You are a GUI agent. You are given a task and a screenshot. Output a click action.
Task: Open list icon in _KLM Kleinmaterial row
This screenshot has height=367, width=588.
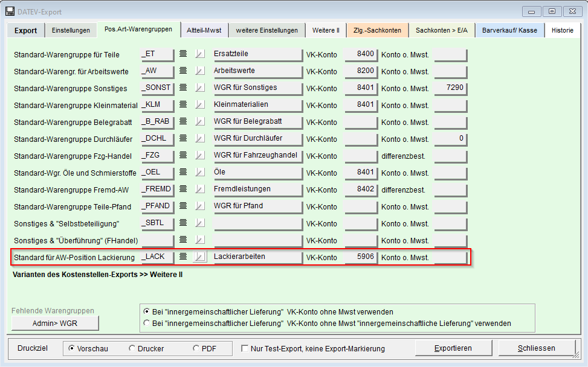[x=183, y=104]
